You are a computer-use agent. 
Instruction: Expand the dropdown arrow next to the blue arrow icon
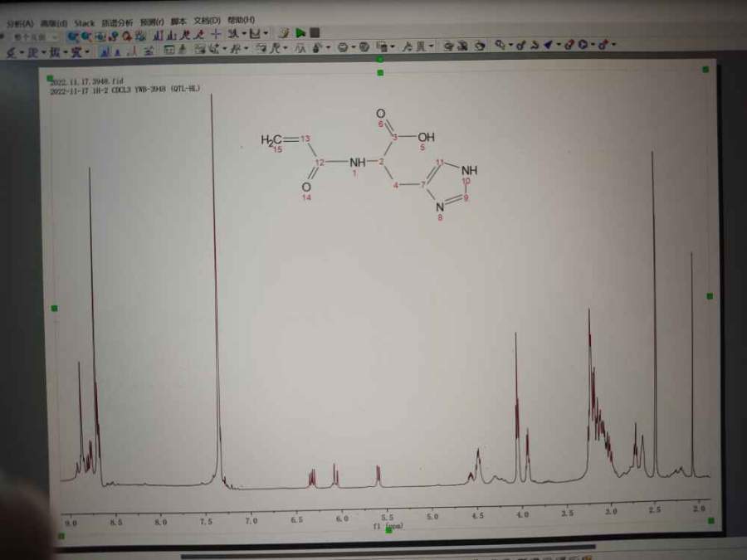point(559,46)
